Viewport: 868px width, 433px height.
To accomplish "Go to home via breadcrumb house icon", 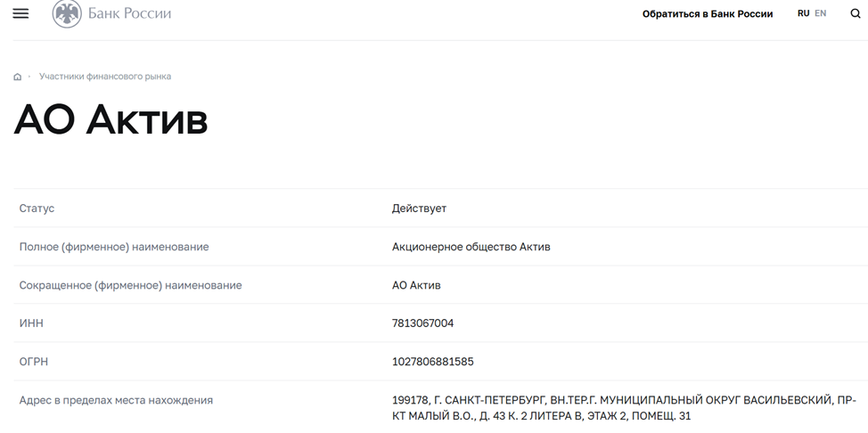I will click(17, 77).
